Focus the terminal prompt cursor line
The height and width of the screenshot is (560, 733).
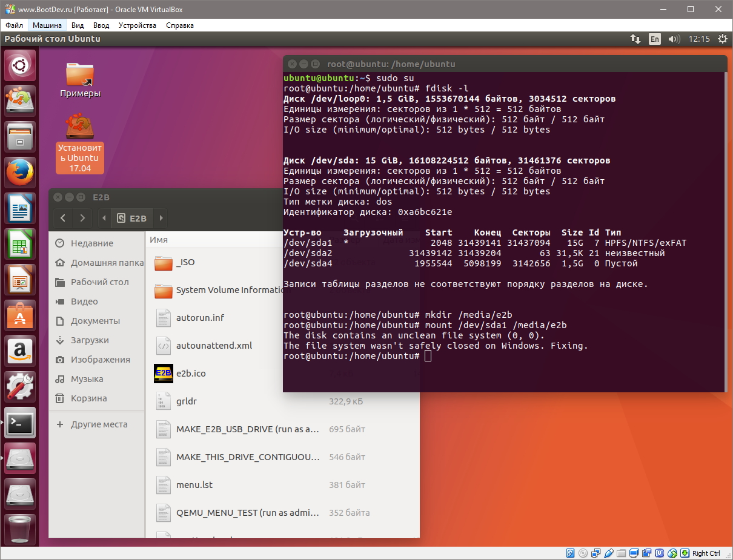tap(357, 356)
